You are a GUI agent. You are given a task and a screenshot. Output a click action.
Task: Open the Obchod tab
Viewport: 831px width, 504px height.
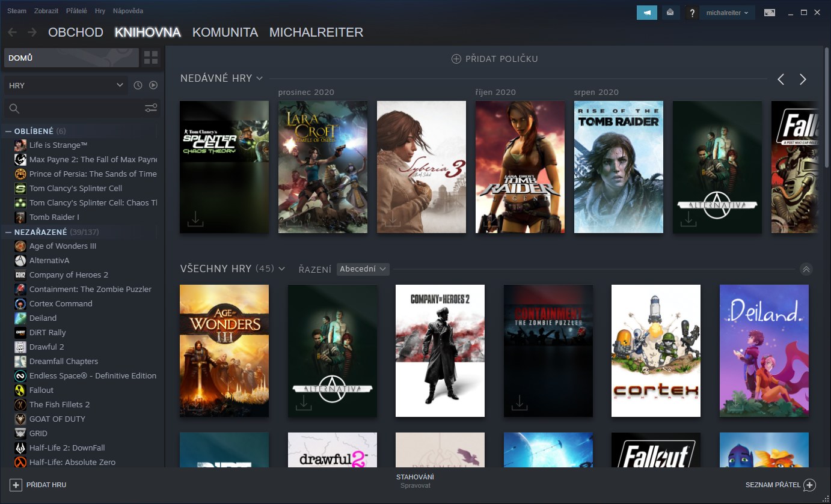[x=76, y=32]
